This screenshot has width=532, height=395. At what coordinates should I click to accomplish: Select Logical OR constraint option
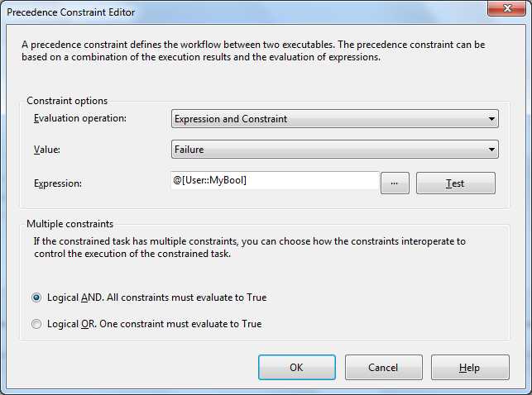click(x=36, y=324)
